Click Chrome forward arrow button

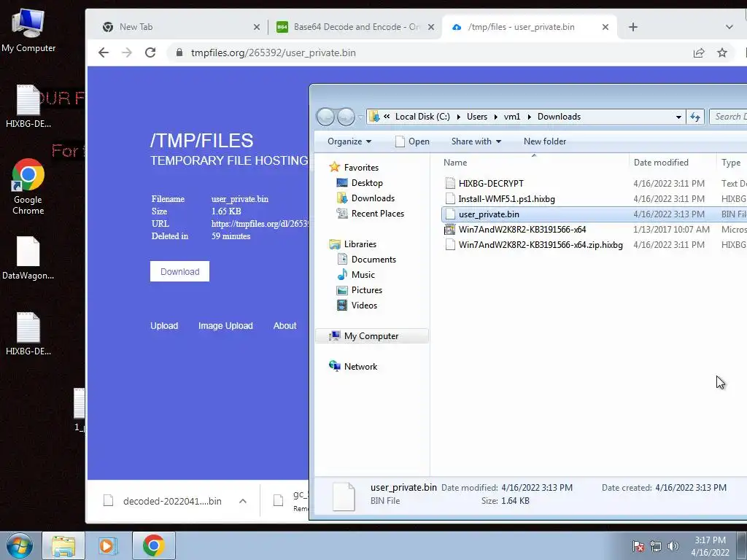click(127, 52)
